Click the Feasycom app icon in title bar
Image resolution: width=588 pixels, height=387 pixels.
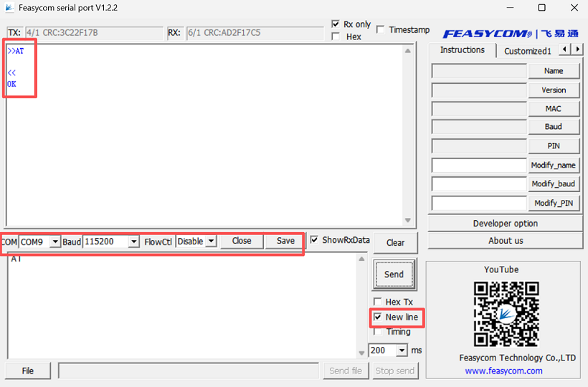pos(9,8)
